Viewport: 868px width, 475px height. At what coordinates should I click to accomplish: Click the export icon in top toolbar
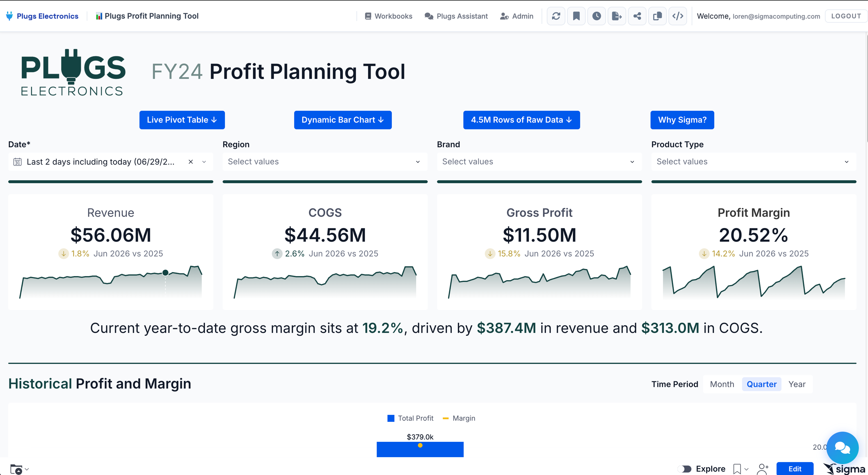tap(617, 16)
